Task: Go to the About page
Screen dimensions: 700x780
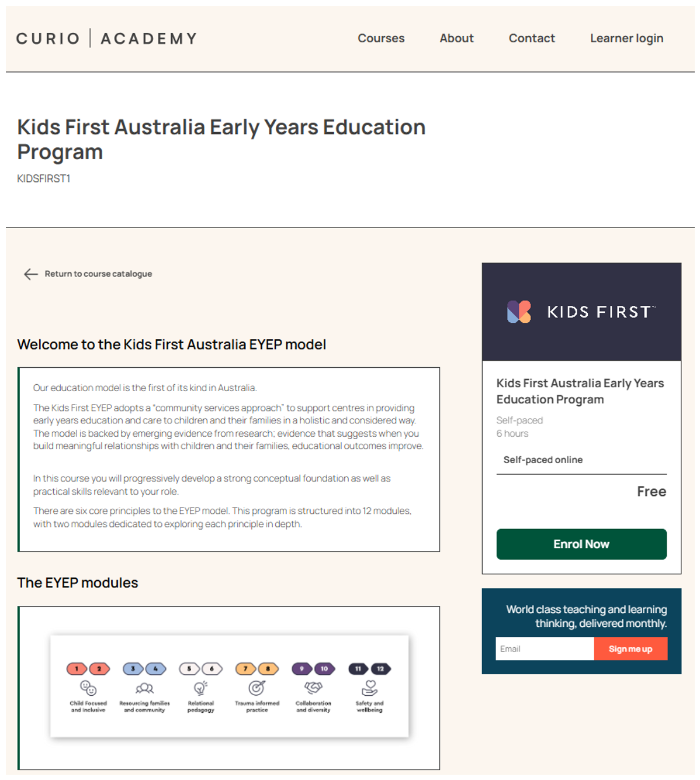Action: (x=456, y=39)
